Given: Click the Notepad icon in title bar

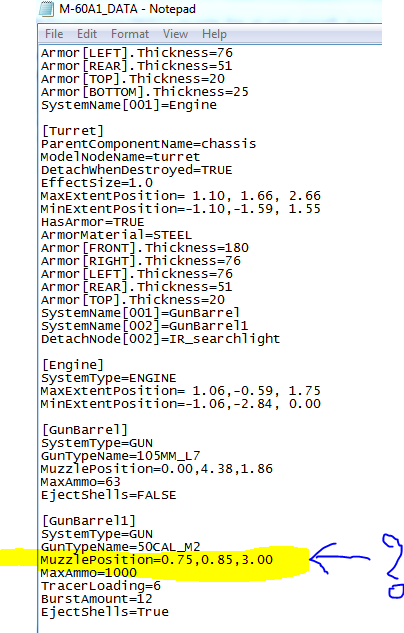Looking at the screenshot, I should [x=46, y=9].
